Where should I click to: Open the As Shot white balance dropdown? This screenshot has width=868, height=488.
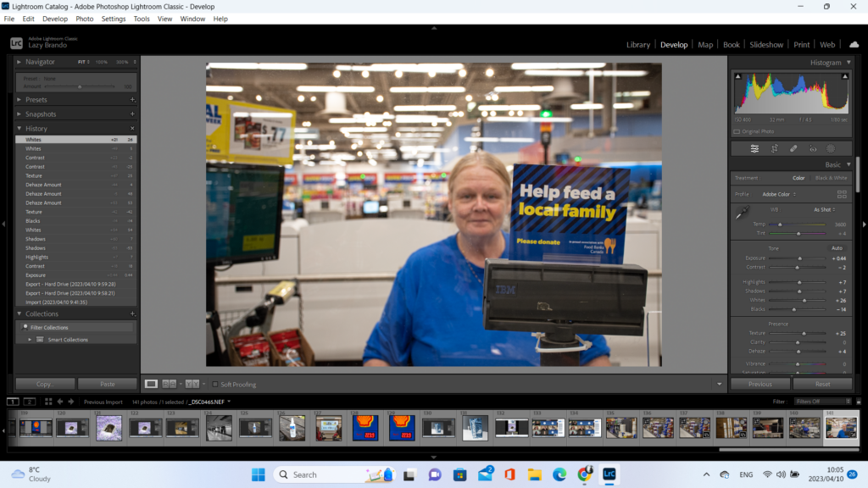(x=824, y=209)
